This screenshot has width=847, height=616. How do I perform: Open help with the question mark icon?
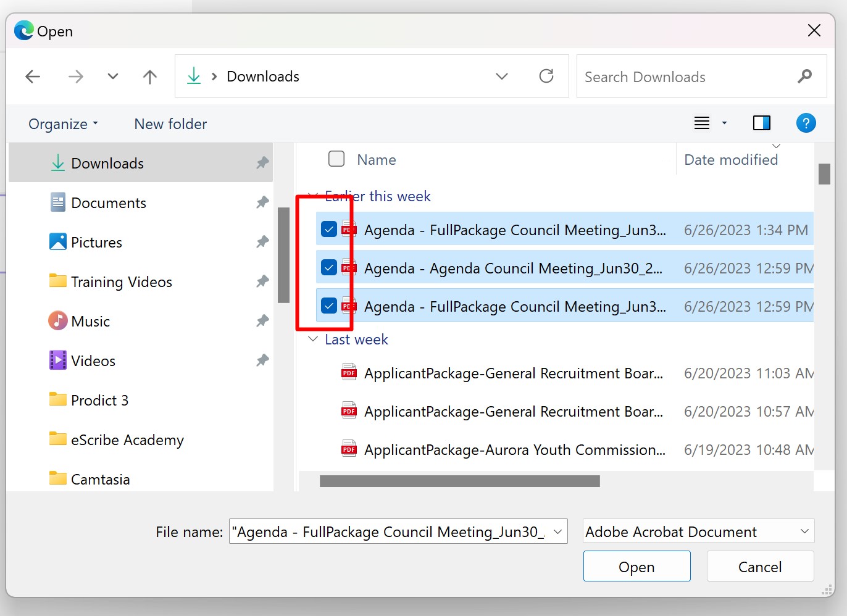pos(806,123)
